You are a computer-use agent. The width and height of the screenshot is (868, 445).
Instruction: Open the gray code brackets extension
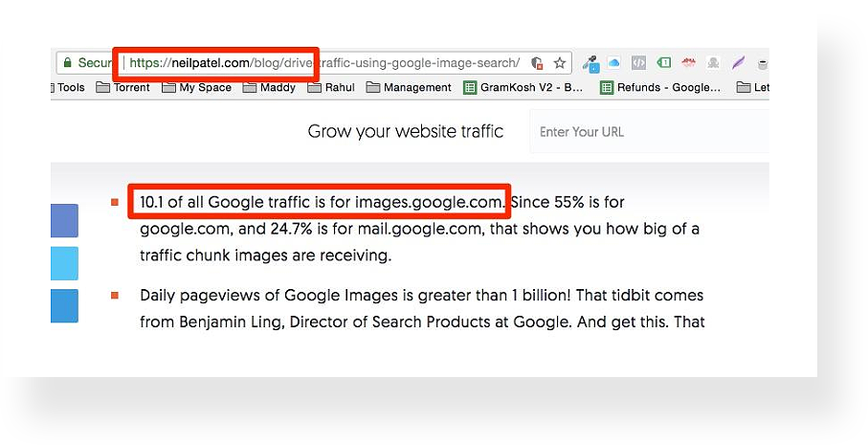click(638, 63)
